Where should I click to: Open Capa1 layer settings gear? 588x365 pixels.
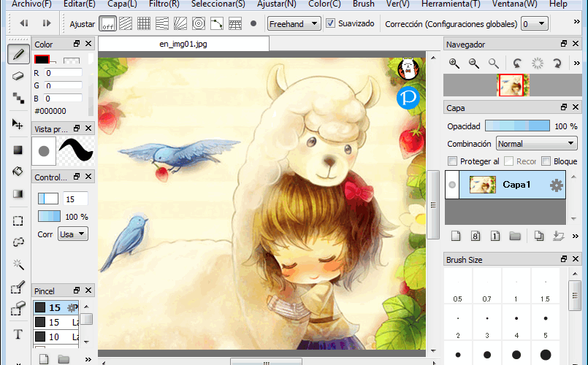pos(557,185)
